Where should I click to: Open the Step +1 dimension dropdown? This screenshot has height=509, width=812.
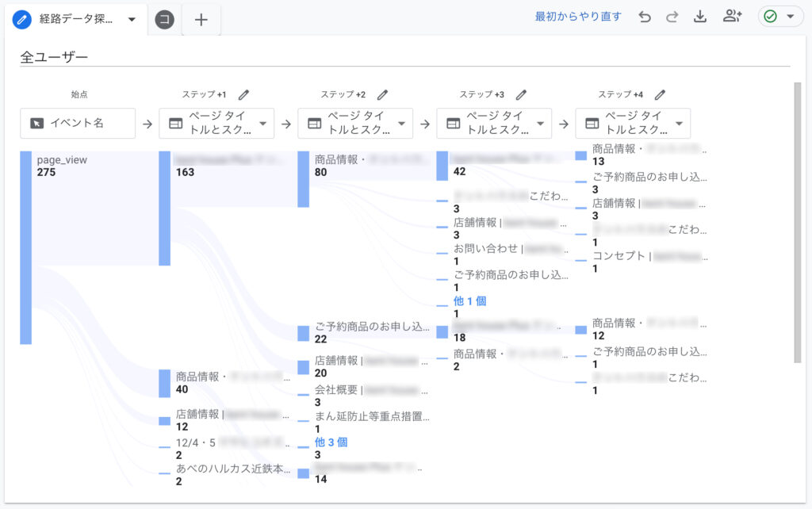coord(216,123)
